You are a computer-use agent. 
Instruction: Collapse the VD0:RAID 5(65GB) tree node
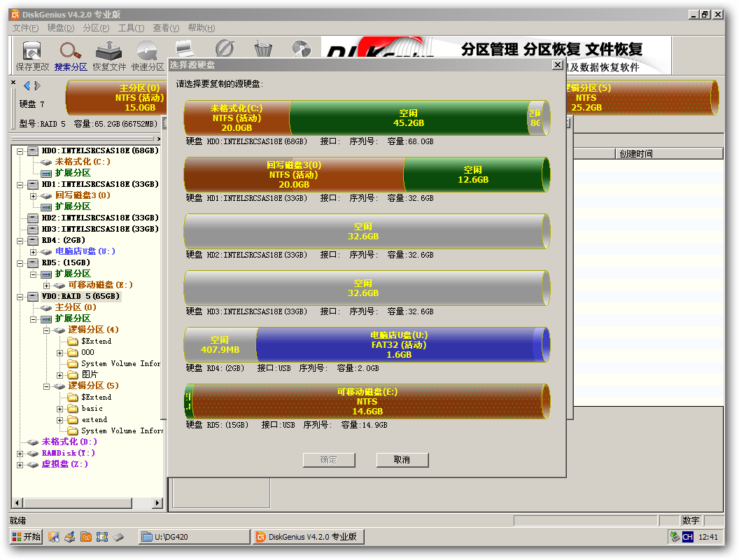coord(20,297)
